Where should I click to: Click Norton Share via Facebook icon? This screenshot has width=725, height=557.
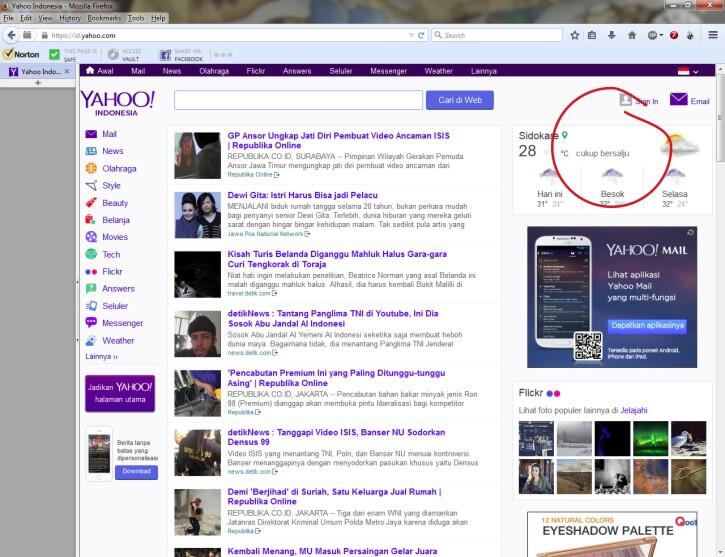click(165, 55)
